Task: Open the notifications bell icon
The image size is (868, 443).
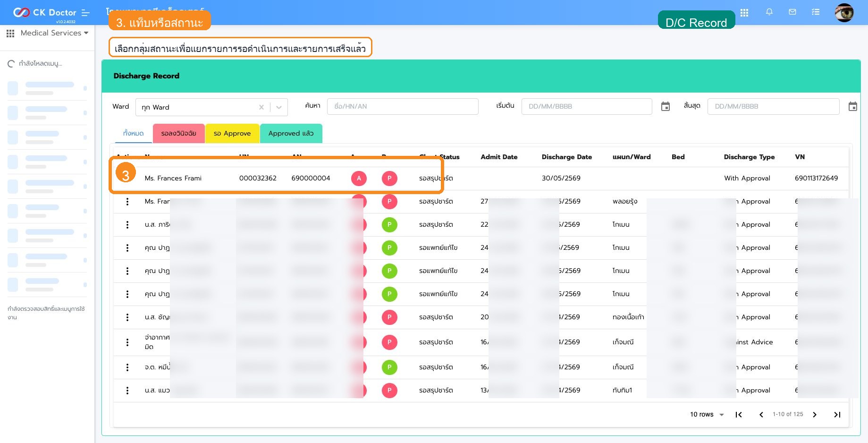Action: pyautogui.click(x=769, y=12)
